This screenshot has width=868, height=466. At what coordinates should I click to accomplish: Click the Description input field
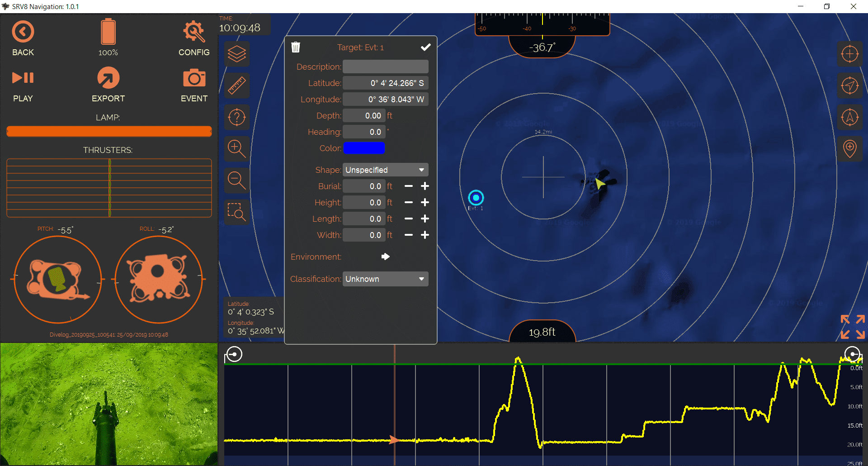pyautogui.click(x=385, y=67)
